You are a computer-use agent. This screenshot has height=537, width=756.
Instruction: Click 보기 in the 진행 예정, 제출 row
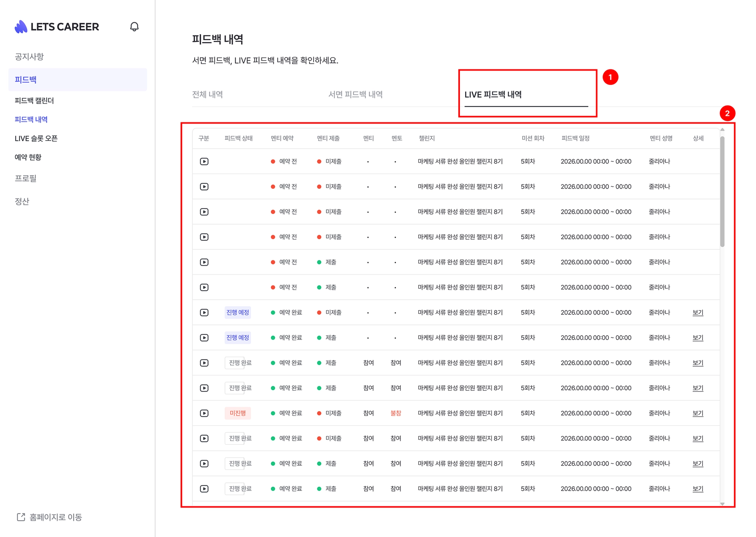point(698,337)
